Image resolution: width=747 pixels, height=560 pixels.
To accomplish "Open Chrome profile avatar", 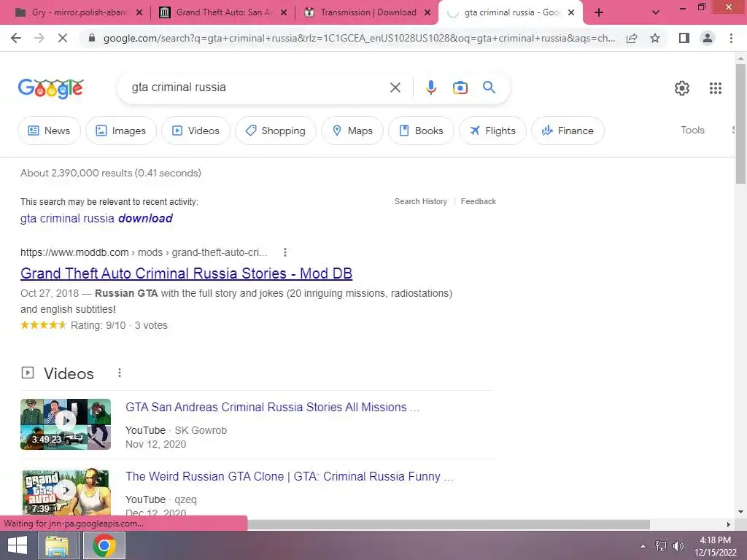I will click(x=708, y=38).
